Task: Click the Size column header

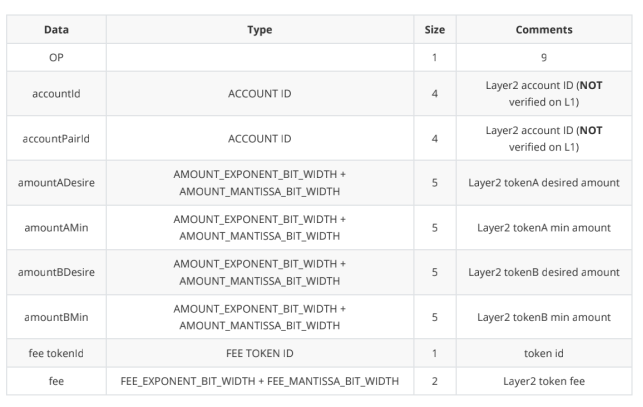Action: pos(435,30)
